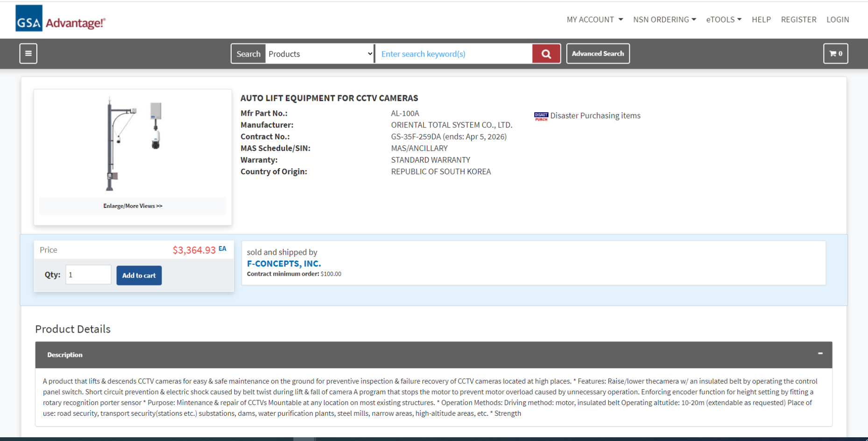Viewport: 868px width, 441px height.
Task: Open the HELP menu item
Action: coord(761,20)
